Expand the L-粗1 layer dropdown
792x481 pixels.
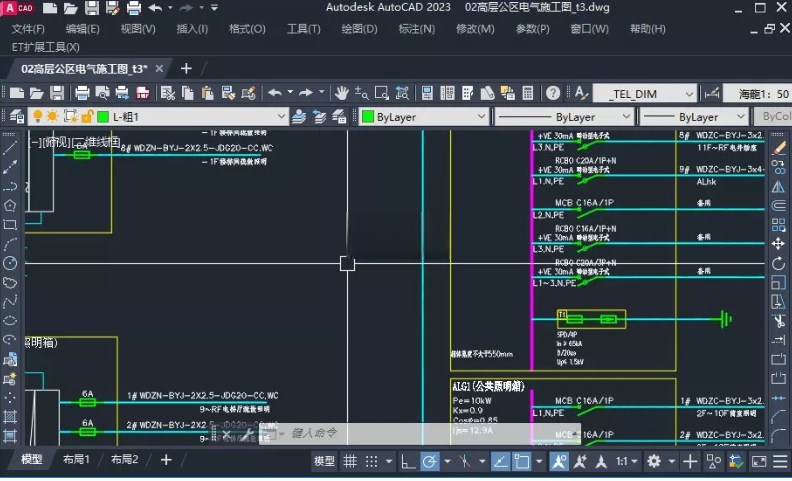click(280, 117)
